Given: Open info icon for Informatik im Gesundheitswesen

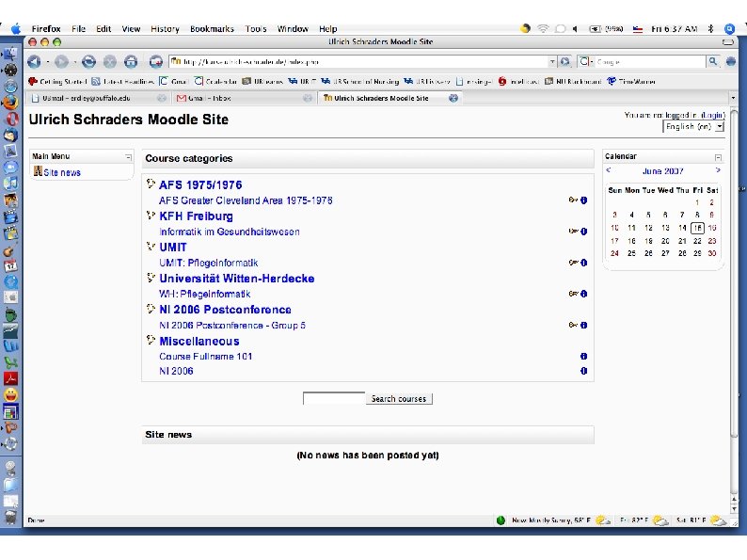Looking at the screenshot, I should click(x=583, y=232).
